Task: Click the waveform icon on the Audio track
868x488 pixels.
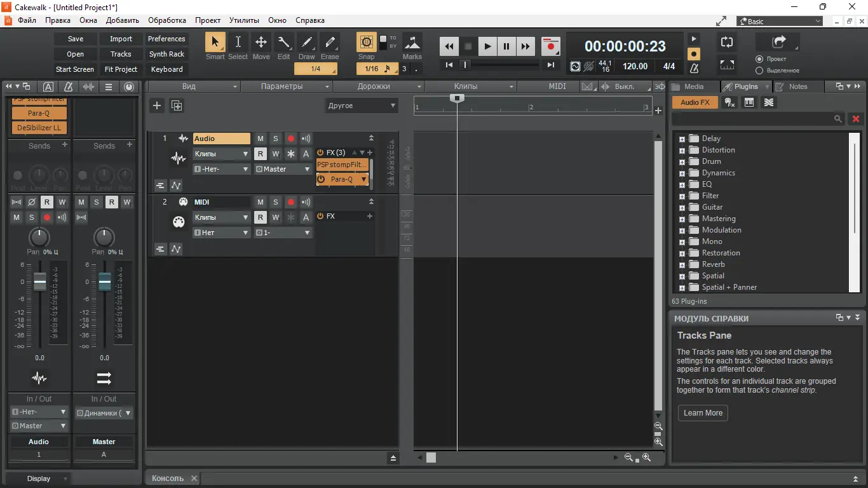Action: (x=179, y=158)
